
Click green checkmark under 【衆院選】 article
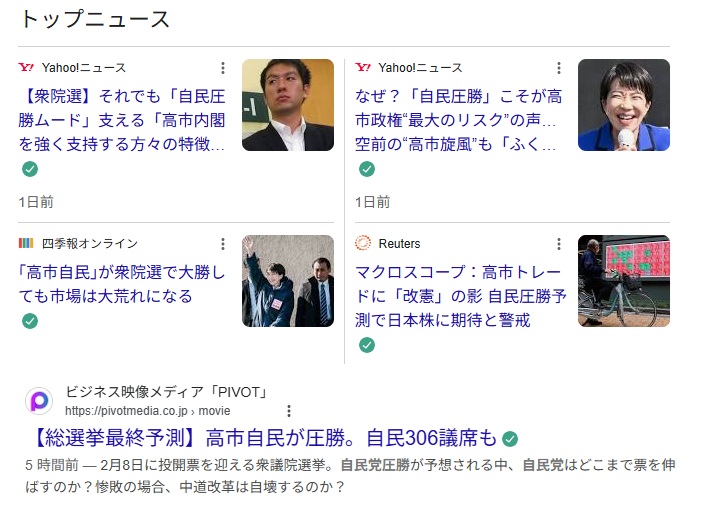[30, 169]
